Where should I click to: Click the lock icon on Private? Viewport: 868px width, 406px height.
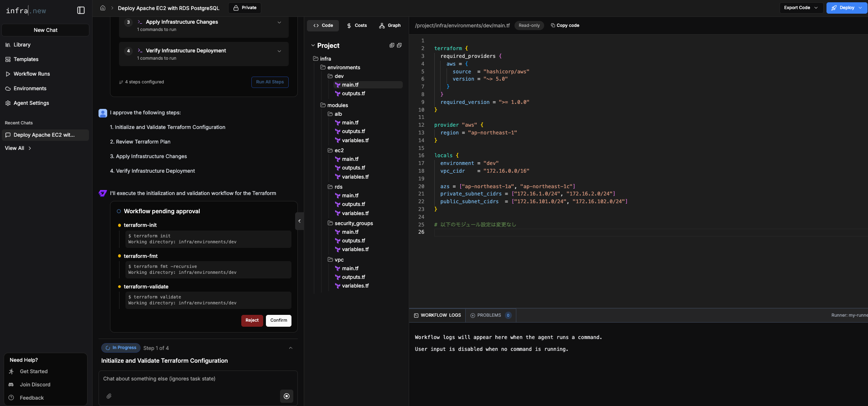[236, 8]
